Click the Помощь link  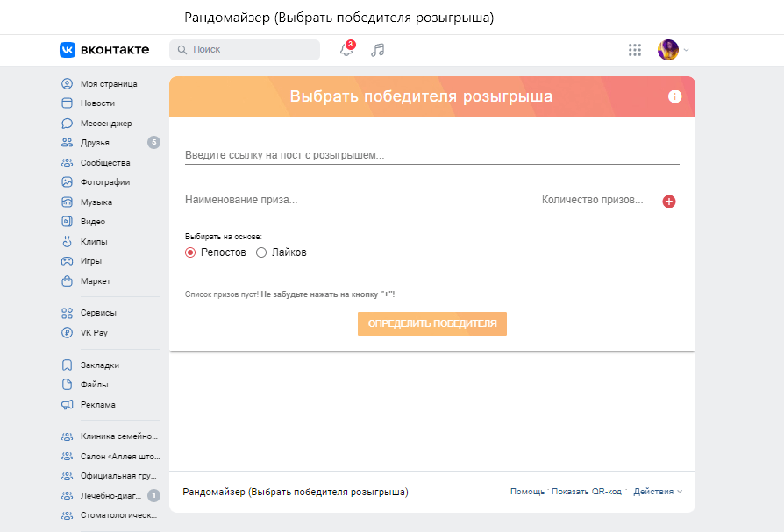point(528,492)
